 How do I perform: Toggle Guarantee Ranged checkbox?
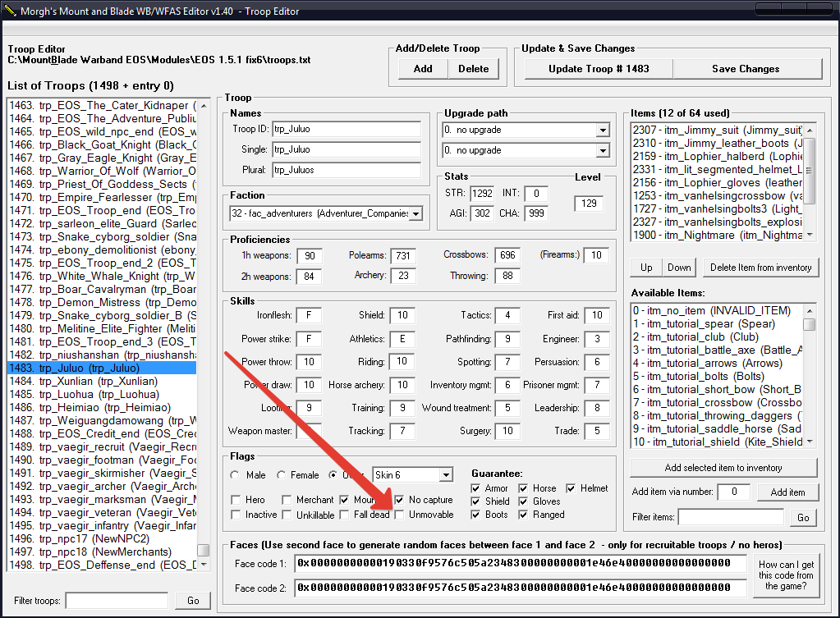[x=523, y=515]
